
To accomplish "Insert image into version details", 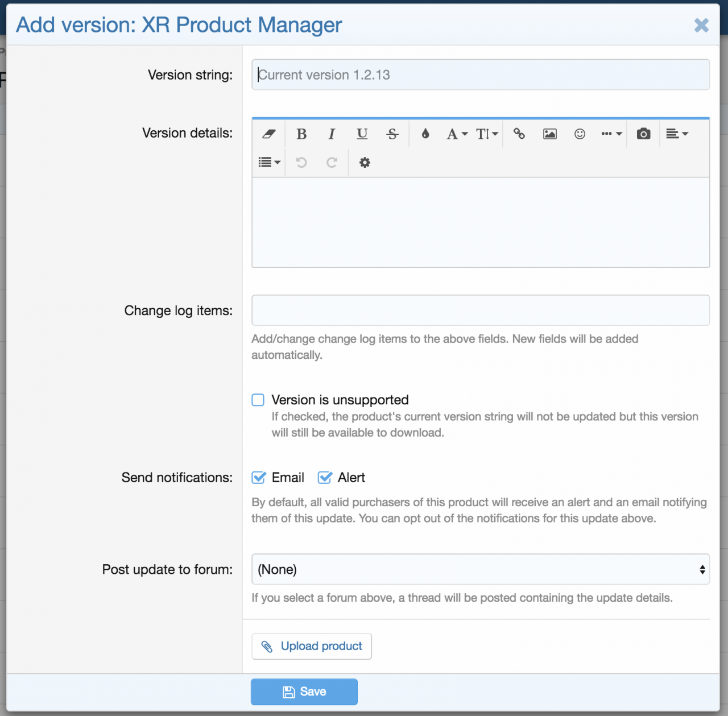I will [549, 134].
